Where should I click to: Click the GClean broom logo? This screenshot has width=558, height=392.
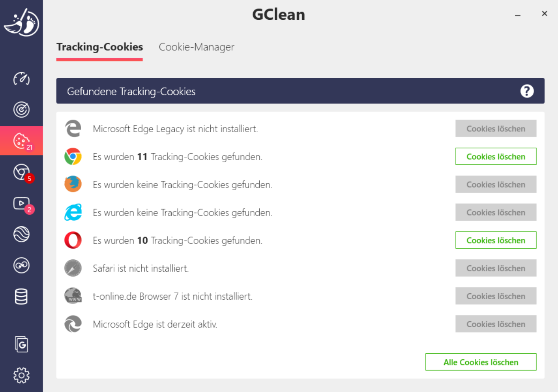[21, 22]
